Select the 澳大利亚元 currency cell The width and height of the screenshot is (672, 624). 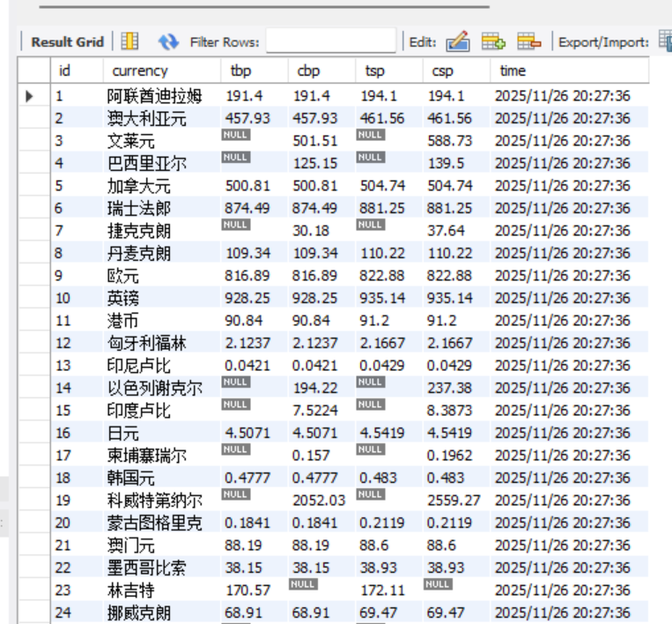pos(162,118)
